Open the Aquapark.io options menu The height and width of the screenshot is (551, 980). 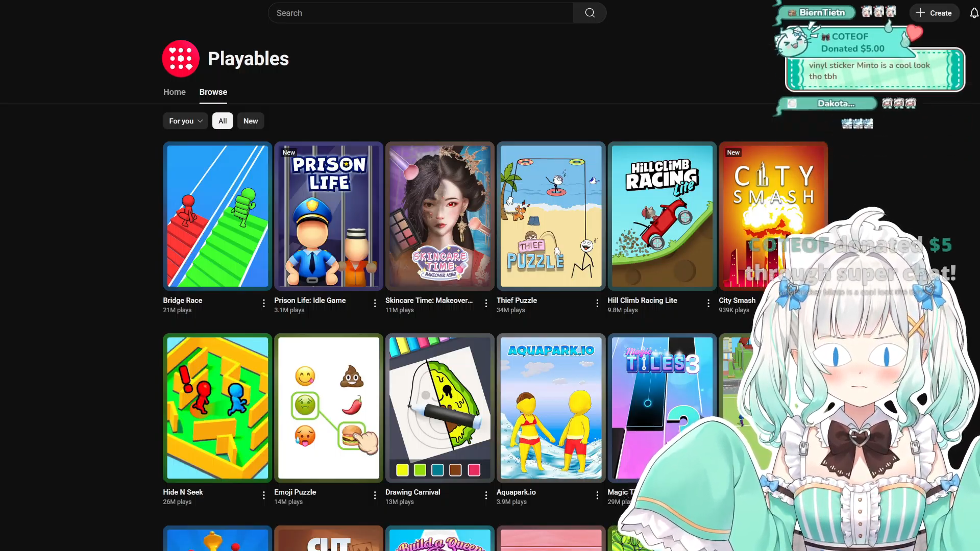tap(597, 495)
